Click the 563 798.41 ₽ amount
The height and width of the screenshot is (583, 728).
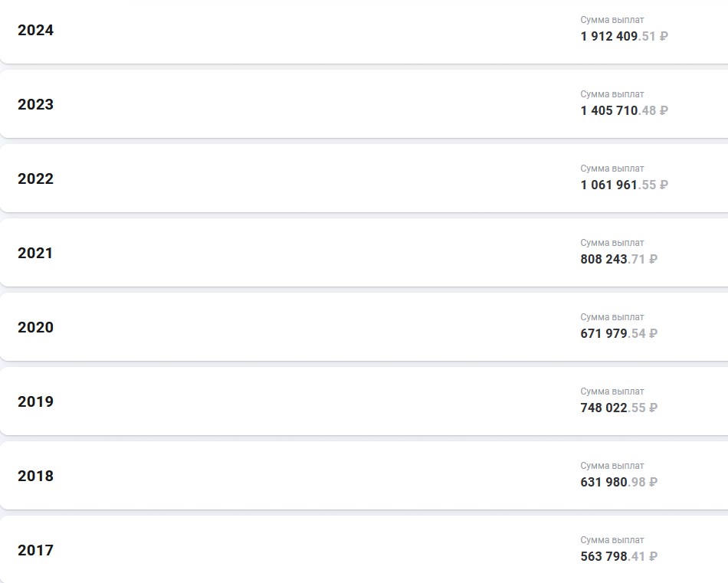(619, 556)
